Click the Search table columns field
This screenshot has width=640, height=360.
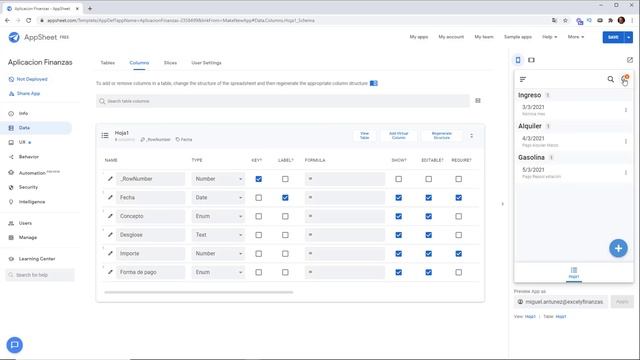point(283,101)
